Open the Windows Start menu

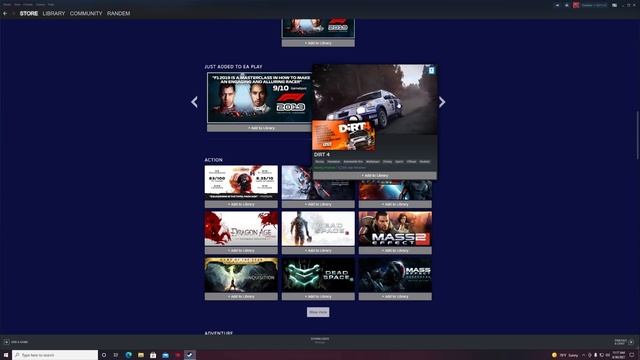tap(6, 355)
